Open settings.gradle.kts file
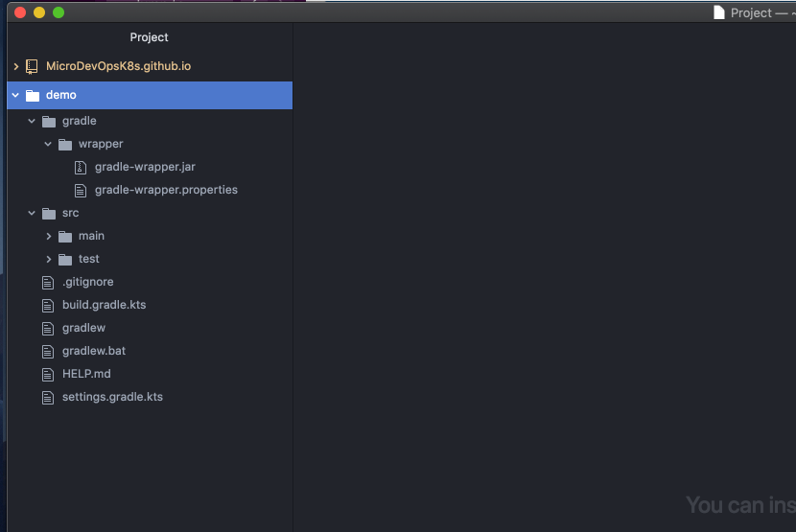Viewport: 796px width, 532px height. (113, 397)
